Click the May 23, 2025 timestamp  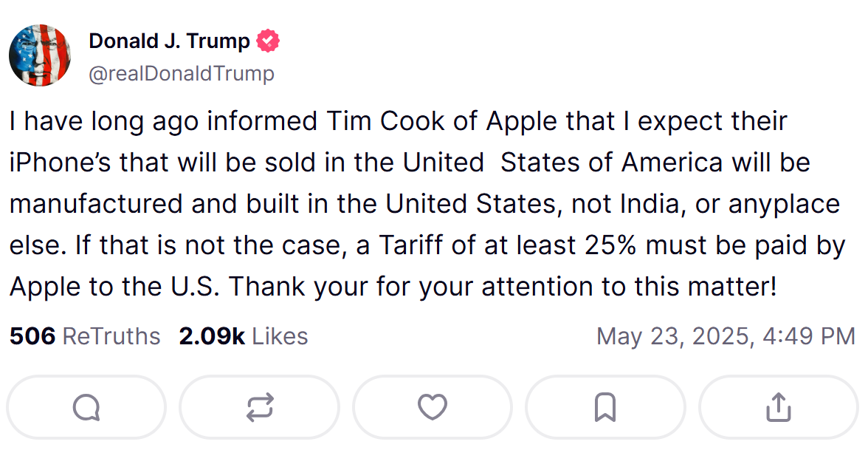(x=725, y=336)
